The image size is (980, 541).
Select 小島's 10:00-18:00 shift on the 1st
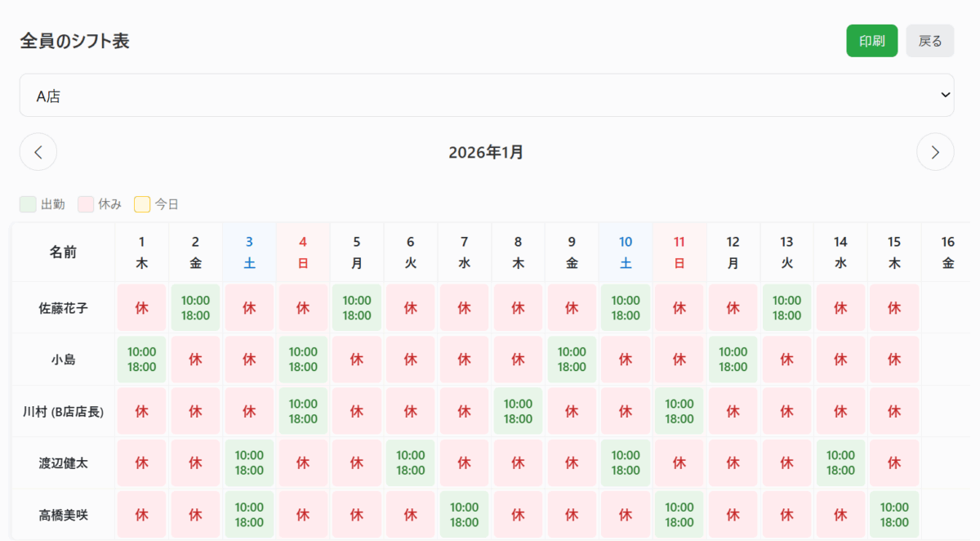click(142, 360)
